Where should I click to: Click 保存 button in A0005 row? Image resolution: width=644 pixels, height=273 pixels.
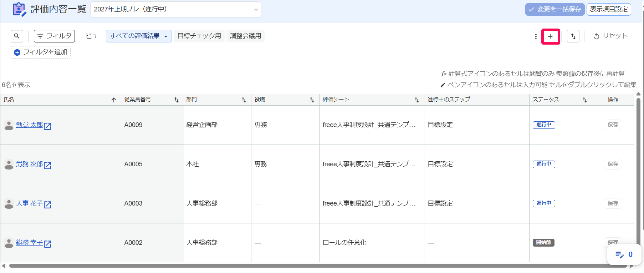point(613,164)
